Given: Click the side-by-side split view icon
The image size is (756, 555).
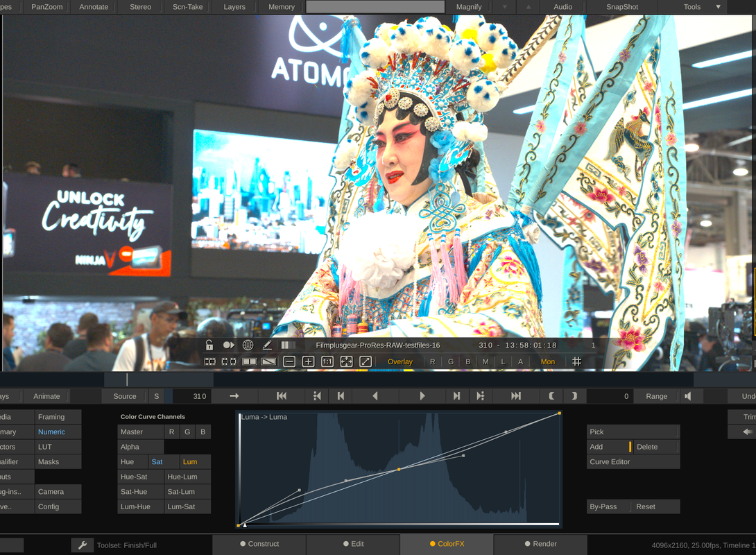Looking at the screenshot, I should [x=249, y=361].
